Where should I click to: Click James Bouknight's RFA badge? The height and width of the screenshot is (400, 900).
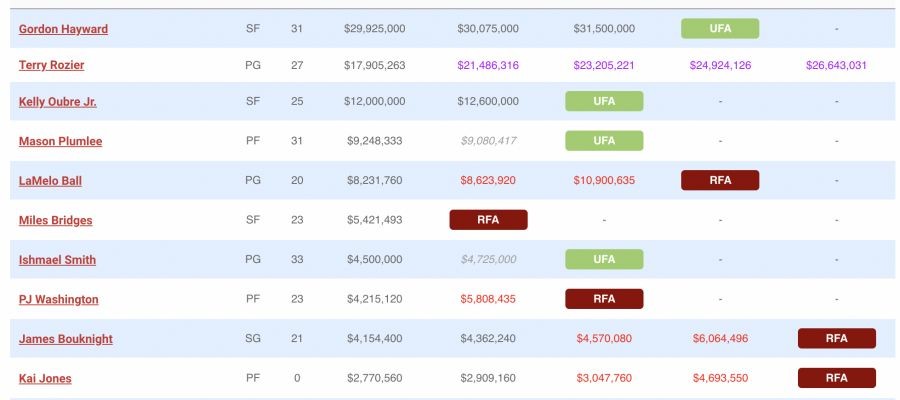click(836, 338)
